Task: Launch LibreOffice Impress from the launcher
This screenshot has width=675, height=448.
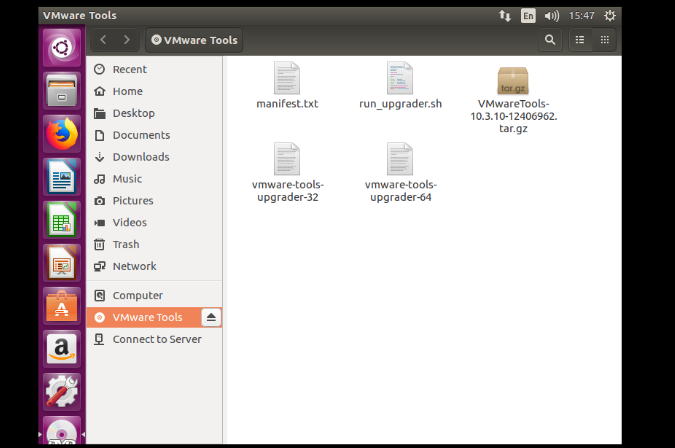Action: click(62, 263)
